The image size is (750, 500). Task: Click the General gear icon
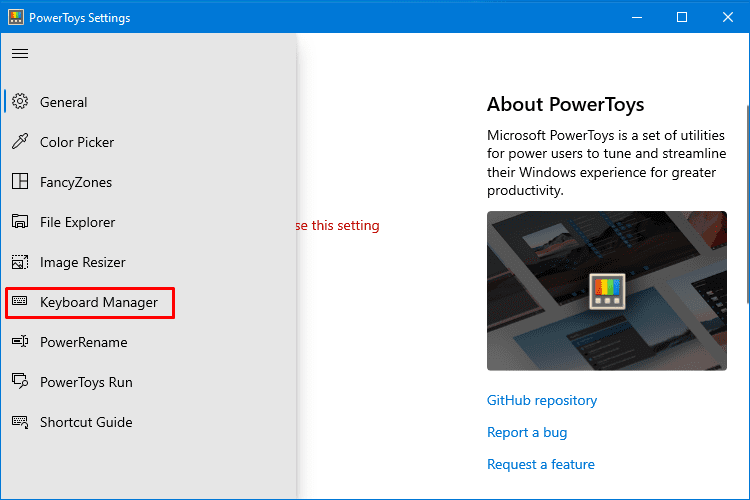[x=20, y=101]
